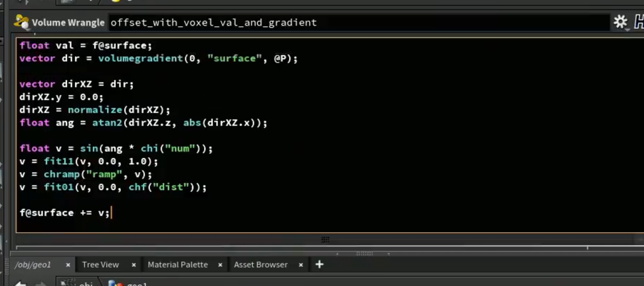
Task: Close the Asset Browser tab
Action: pos(301,265)
